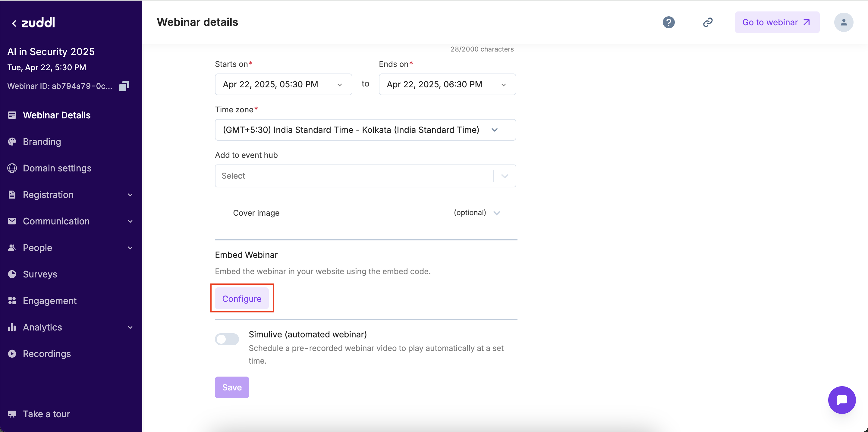
Task: Open the Time zone dropdown
Action: coord(365,130)
